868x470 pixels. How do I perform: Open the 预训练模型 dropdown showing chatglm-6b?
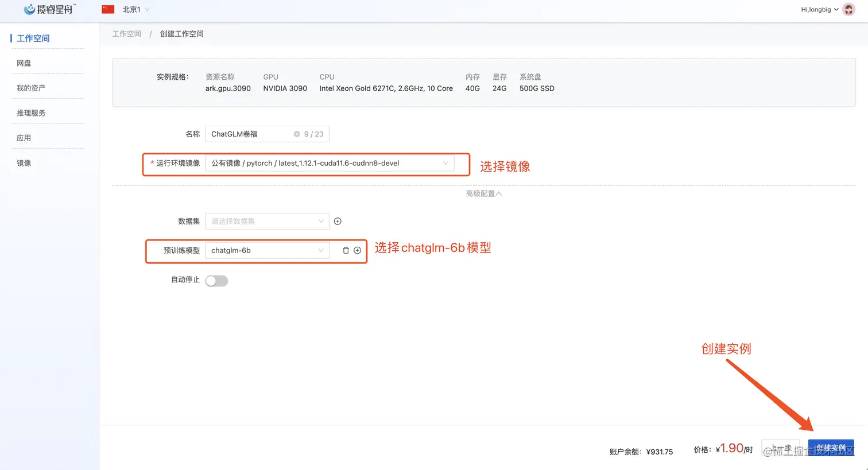tap(268, 251)
